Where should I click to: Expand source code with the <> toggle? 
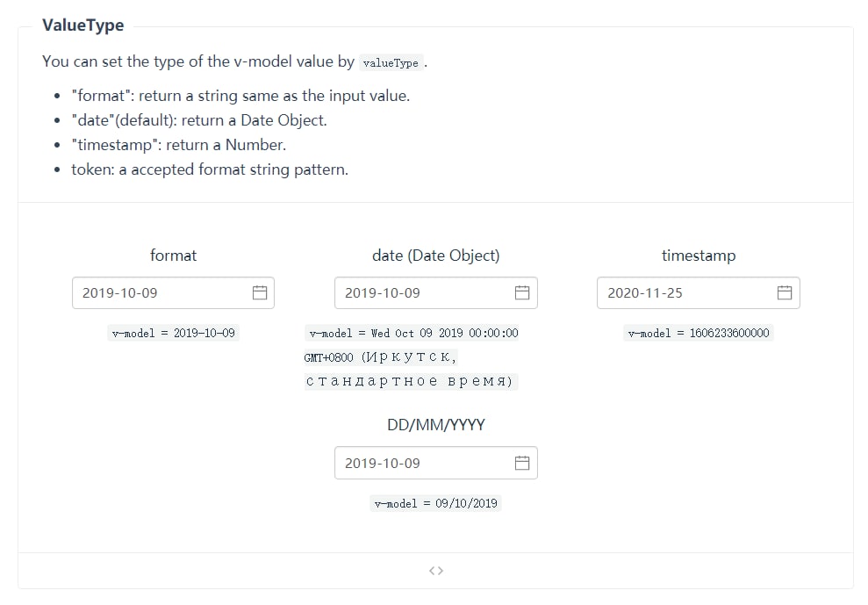pos(436,571)
